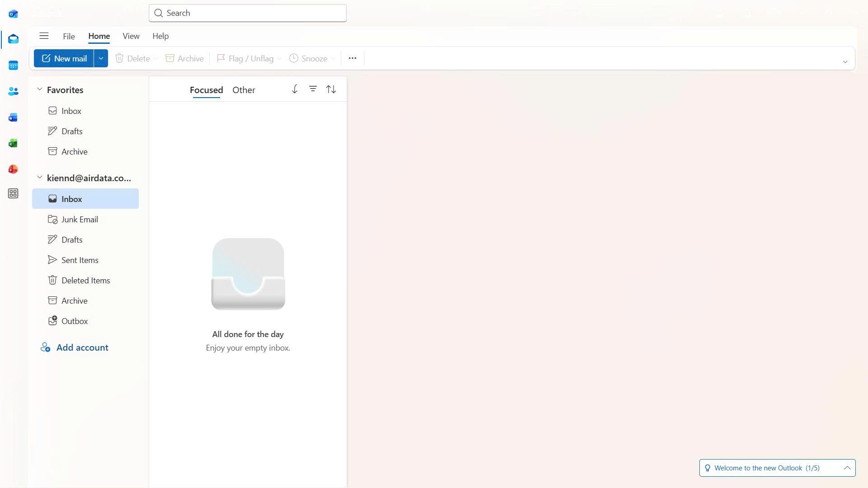This screenshot has height=488, width=868.
Task: Open the View ribbon tab
Action: click(131, 36)
